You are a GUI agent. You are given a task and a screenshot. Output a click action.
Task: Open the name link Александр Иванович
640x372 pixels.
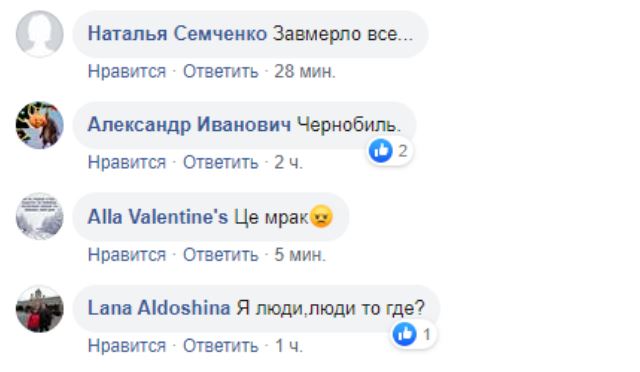[189, 125]
